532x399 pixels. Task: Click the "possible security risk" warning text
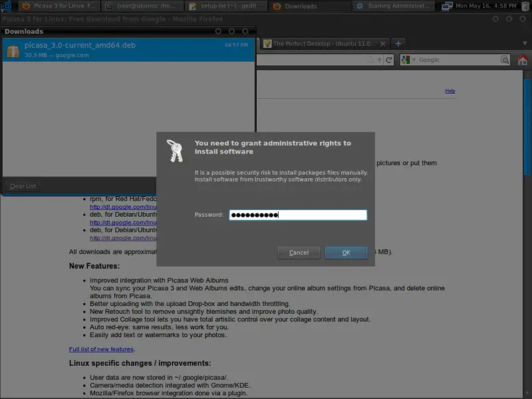point(281,176)
